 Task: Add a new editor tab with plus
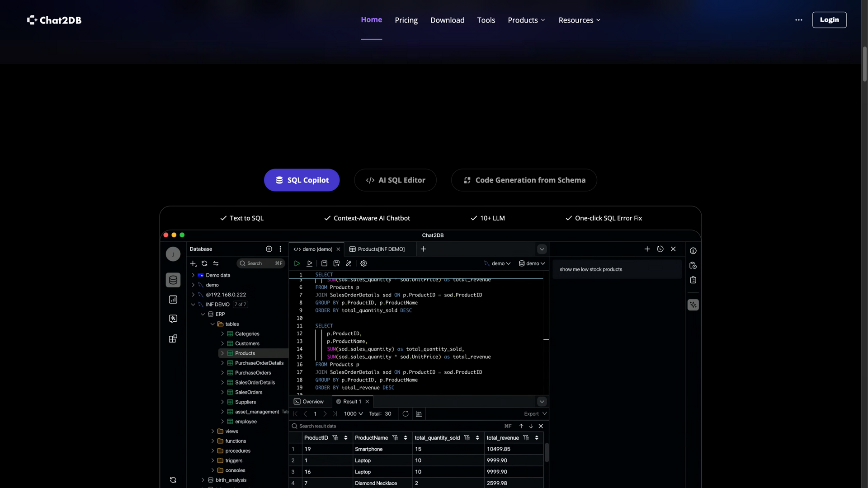[x=423, y=249]
